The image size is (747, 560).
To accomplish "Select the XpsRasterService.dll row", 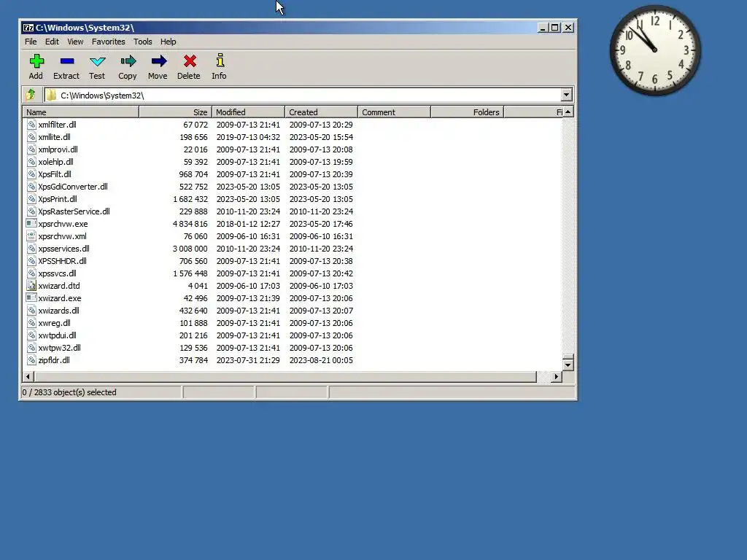I will (x=292, y=211).
